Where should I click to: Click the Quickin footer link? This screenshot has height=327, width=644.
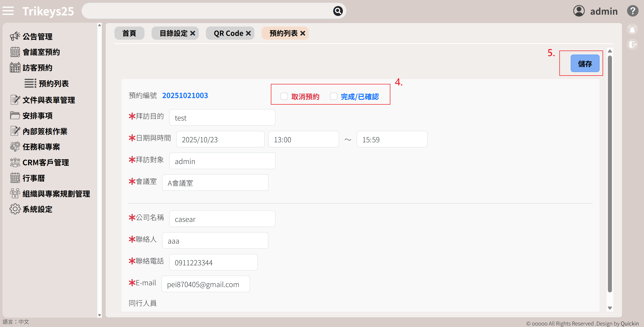point(630,323)
